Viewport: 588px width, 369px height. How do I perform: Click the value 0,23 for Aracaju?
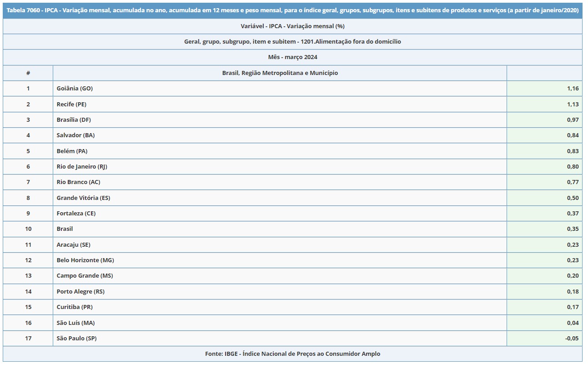coord(573,244)
